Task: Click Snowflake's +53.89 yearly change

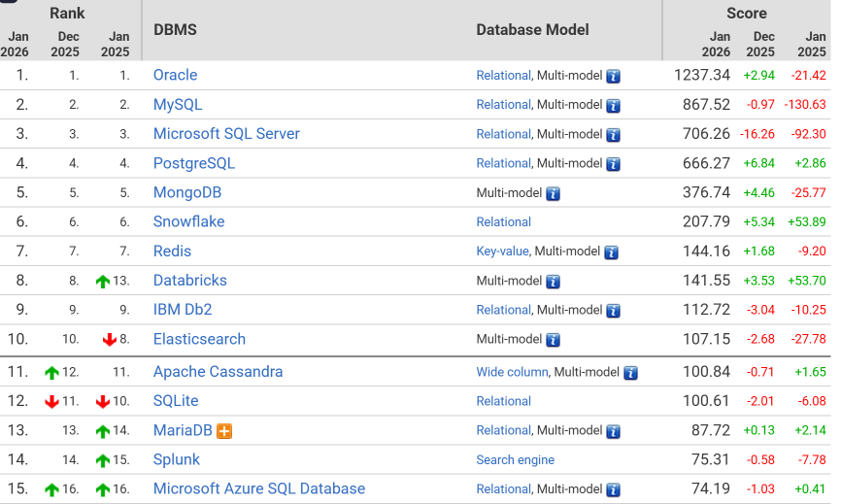Action: pyautogui.click(x=807, y=222)
